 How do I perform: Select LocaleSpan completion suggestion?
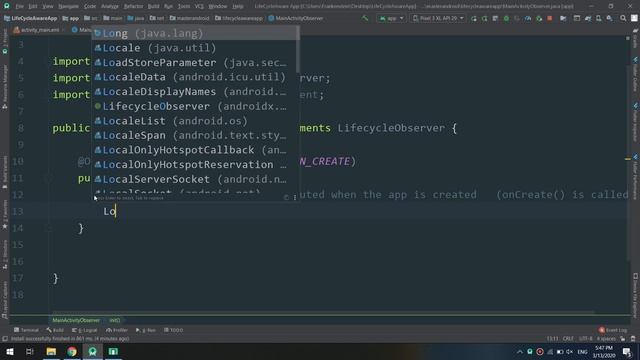[195, 135]
